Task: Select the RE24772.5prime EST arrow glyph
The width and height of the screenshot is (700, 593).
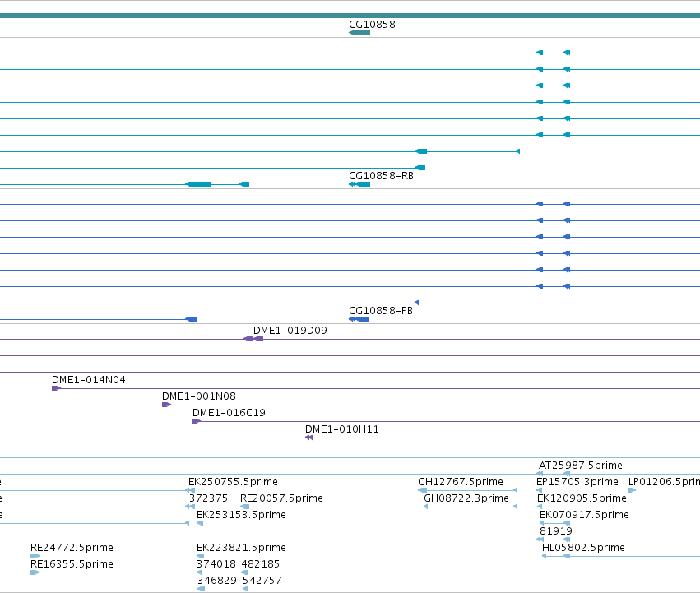Action: [x=35, y=556]
